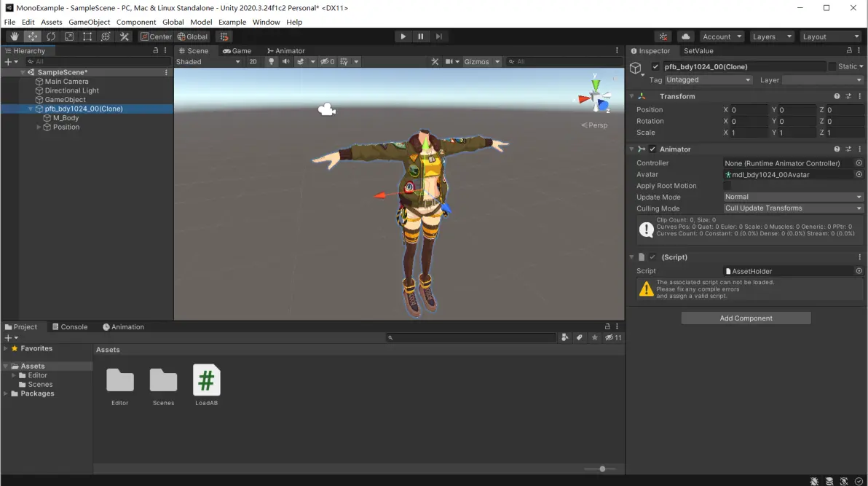Adjust the asset icon size slider
Screen dimensions: 868x486
pyautogui.click(x=602, y=469)
